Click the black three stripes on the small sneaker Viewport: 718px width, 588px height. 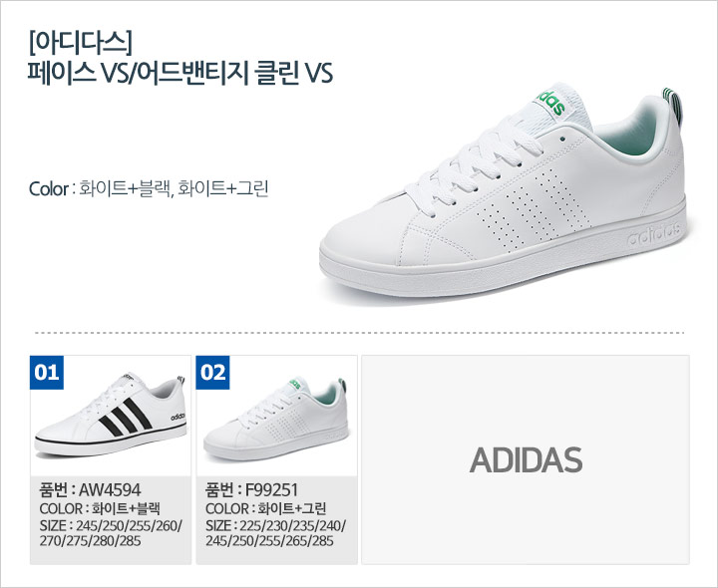[x=126, y=418]
